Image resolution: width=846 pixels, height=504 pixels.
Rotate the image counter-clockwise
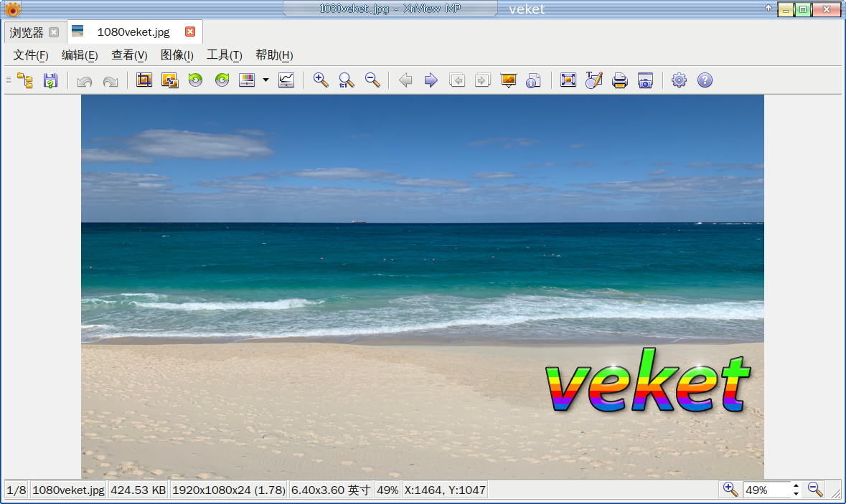pyautogui.click(x=195, y=80)
